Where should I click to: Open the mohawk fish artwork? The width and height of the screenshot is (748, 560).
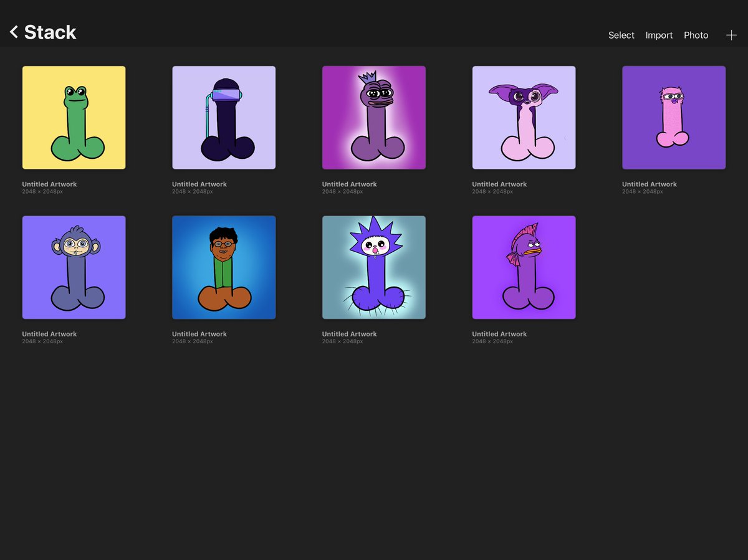point(524,267)
